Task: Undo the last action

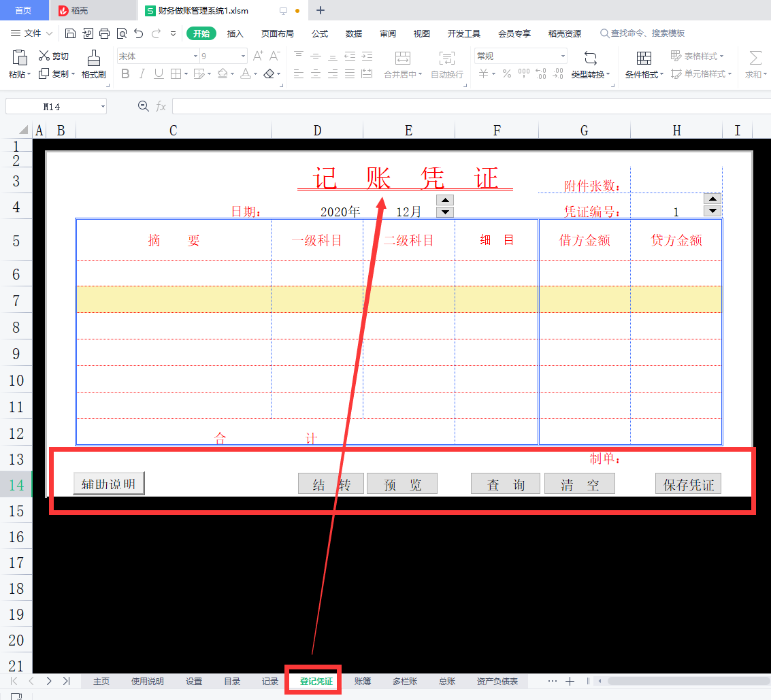Action: pyautogui.click(x=139, y=33)
